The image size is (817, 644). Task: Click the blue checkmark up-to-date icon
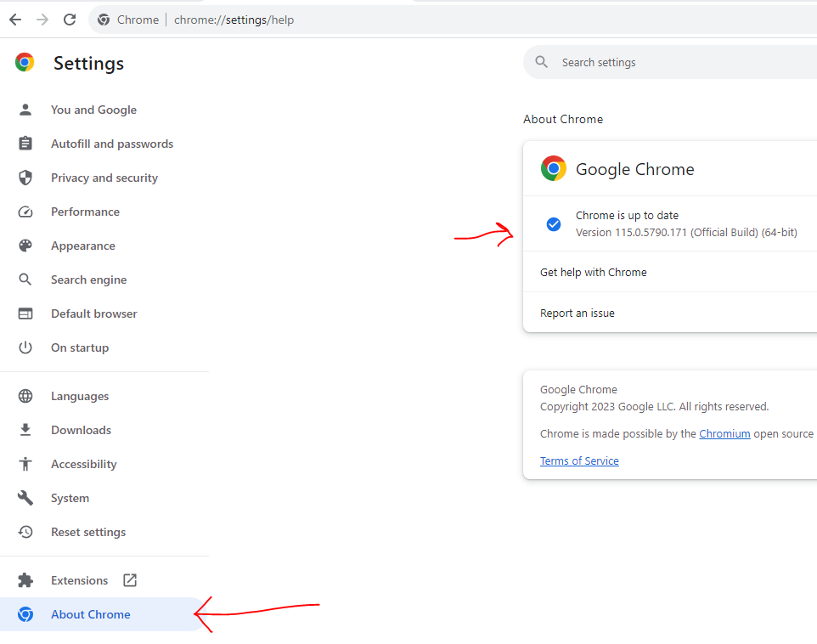[x=554, y=224]
